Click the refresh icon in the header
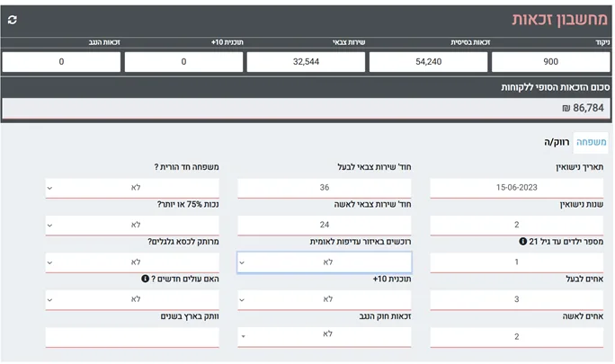This screenshot has width=615, height=364. 13,20
